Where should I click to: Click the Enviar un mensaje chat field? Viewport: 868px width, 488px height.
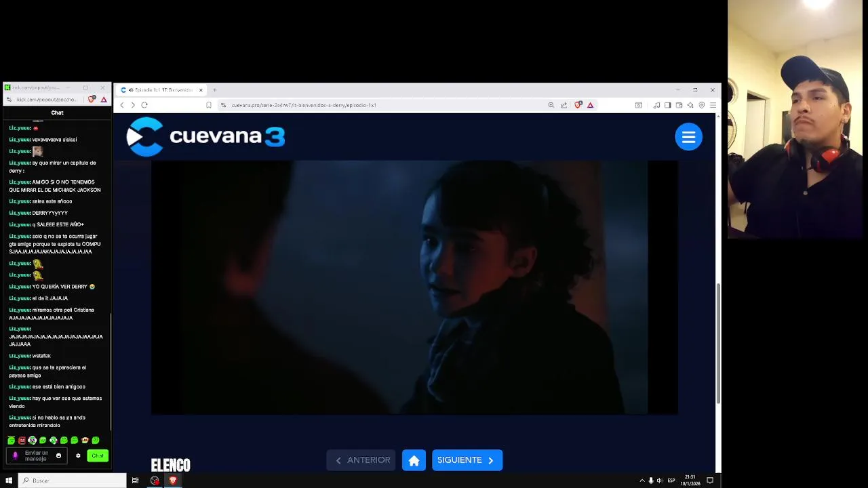(x=35, y=456)
